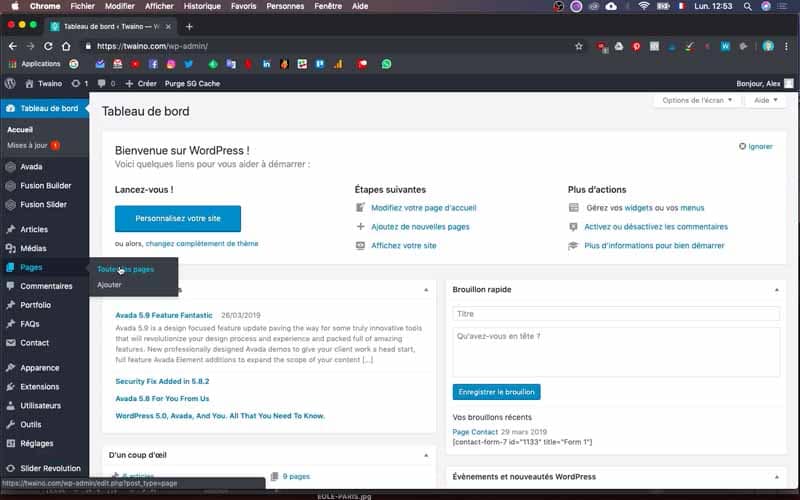Open Outils in the sidebar
Screen dimensions: 800x500
tap(44, 424)
